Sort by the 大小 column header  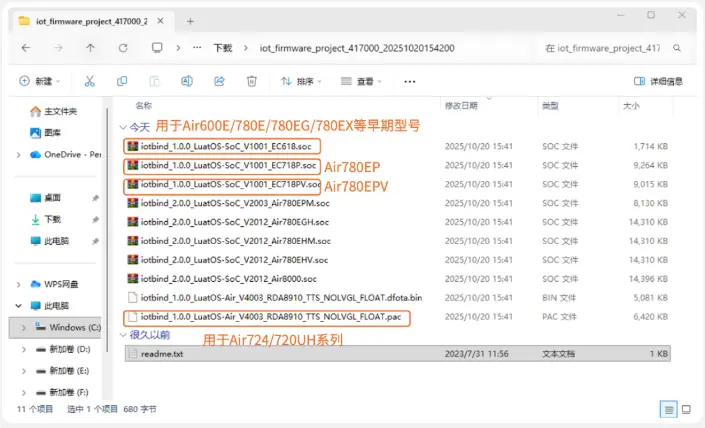coord(631,106)
